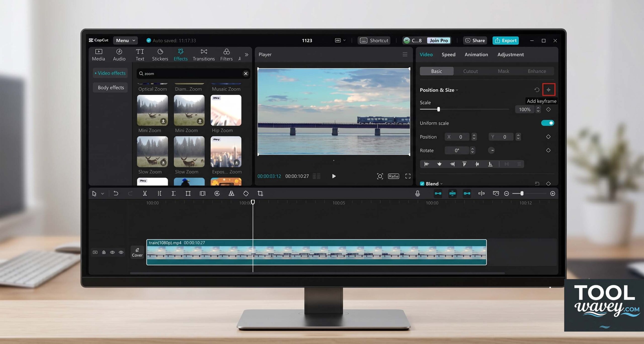Open the Text panel
This screenshot has height=344, width=644.
pyautogui.click(x=140, y=55)
